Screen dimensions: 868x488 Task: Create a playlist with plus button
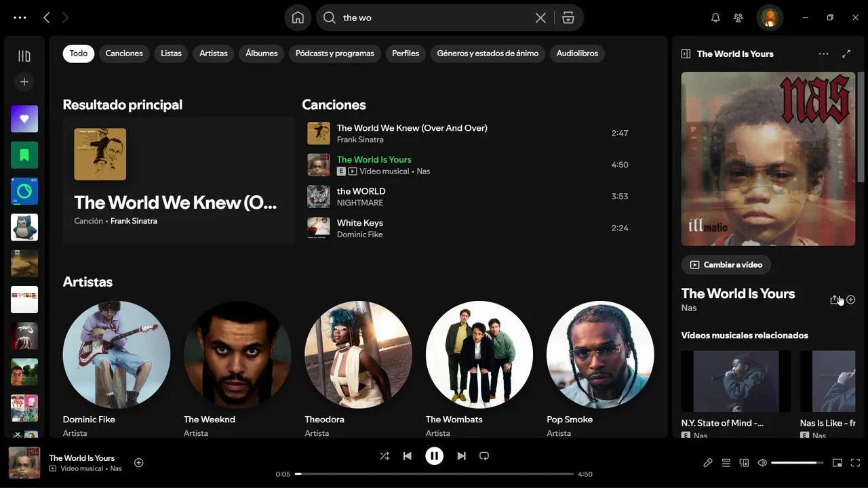pos(24,82)
